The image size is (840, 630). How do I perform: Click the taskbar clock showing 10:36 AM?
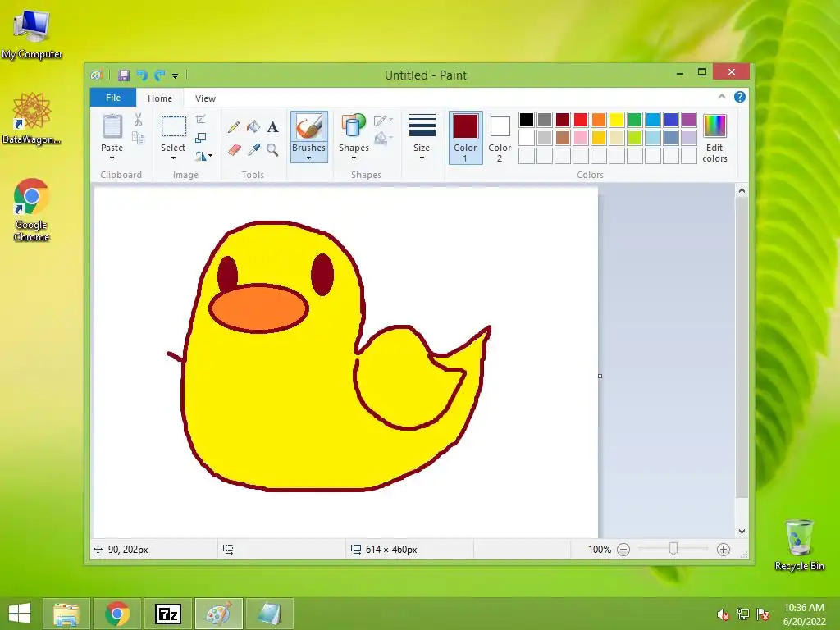[804, 614]
